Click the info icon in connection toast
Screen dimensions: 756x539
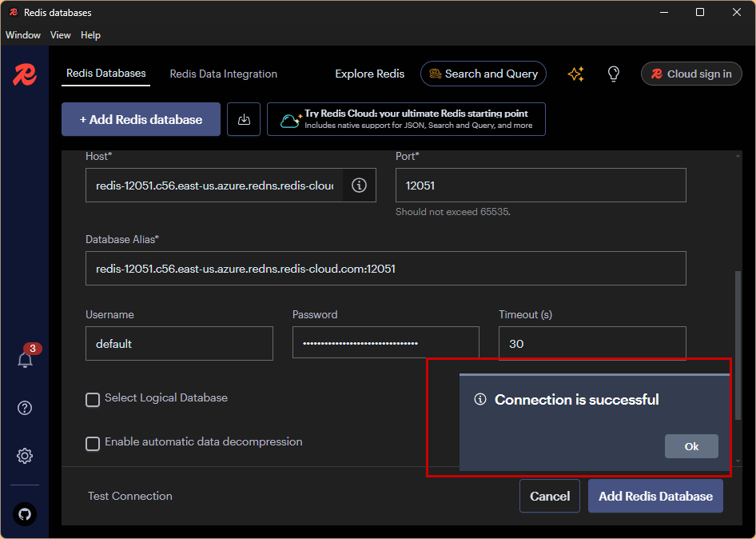click(x=480, y=400)
